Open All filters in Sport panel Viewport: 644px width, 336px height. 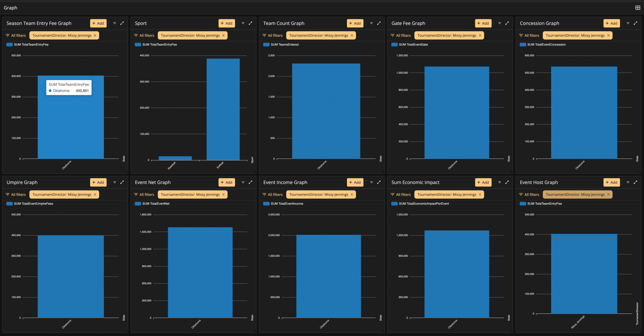pyautogui.click(x=144, y=36)
